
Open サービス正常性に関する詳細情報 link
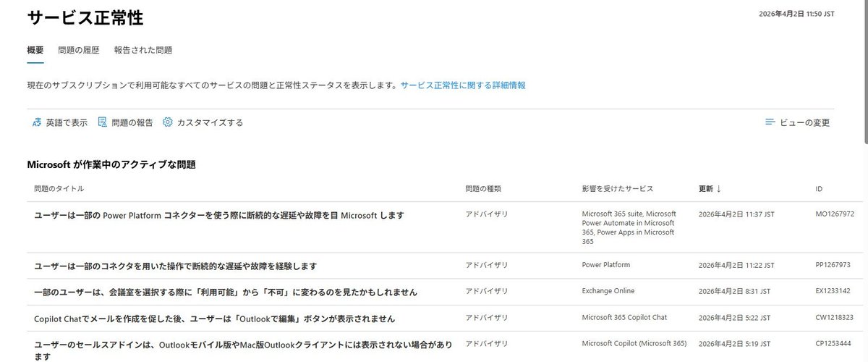[x=463, y=85]
